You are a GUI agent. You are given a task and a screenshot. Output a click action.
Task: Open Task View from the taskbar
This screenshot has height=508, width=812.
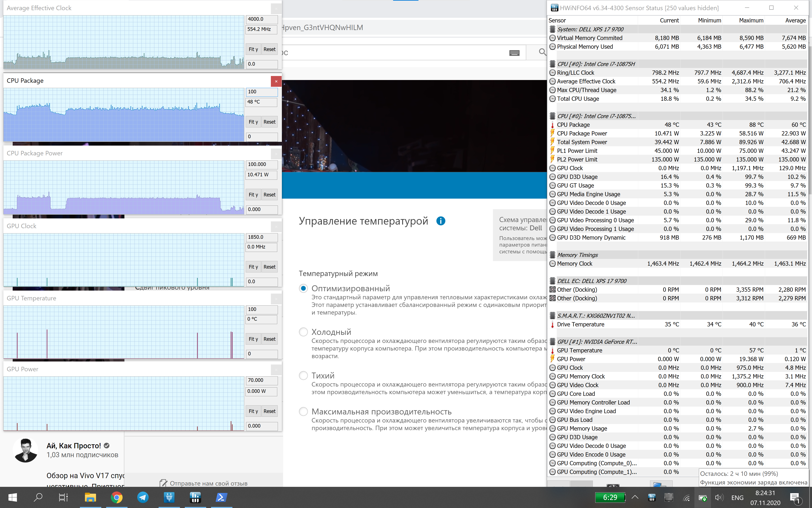pyautogui.click(x=63, y=498)
